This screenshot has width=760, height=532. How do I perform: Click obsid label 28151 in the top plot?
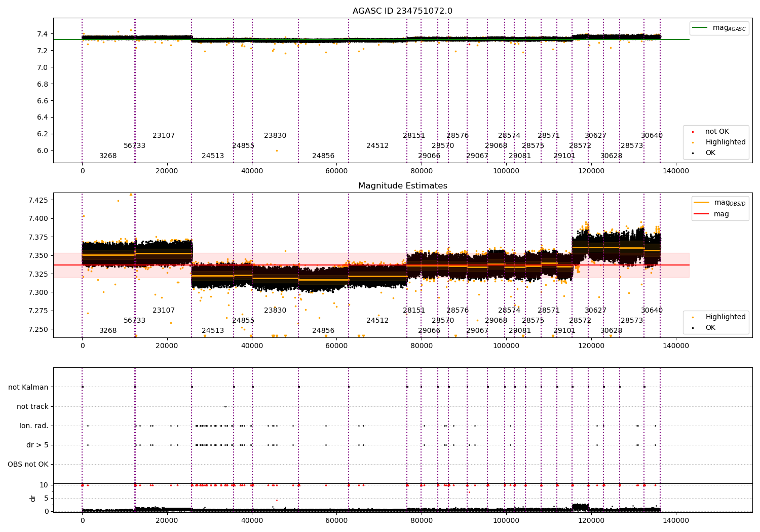[414, 136]
